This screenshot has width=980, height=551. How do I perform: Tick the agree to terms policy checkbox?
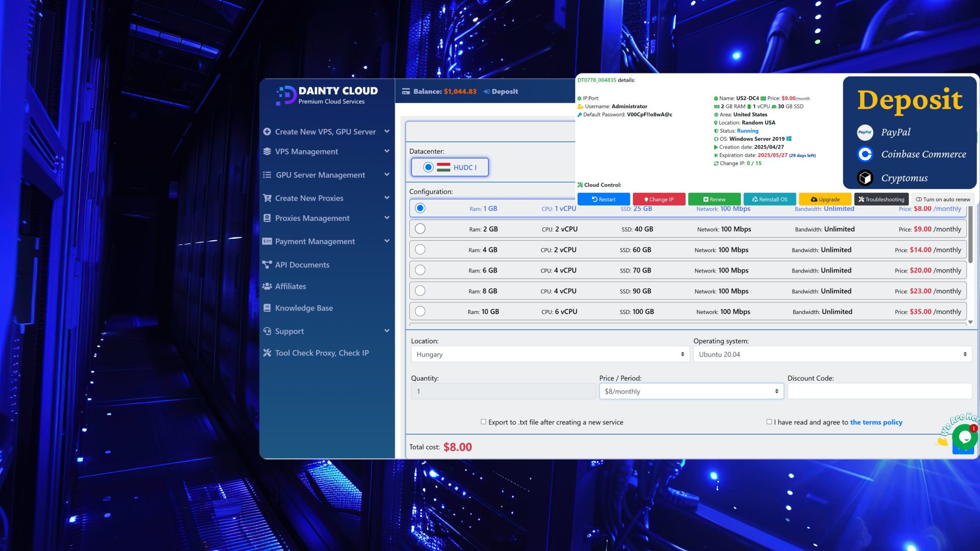pos(769,422)
